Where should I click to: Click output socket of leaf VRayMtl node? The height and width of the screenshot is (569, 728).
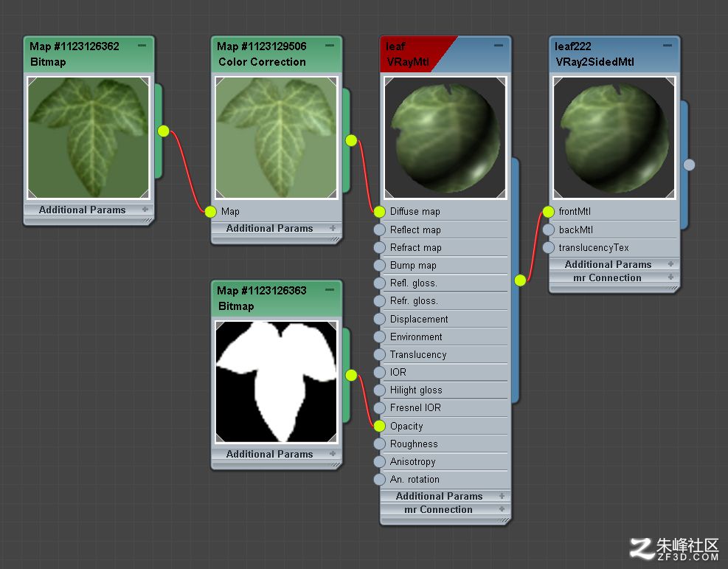coord(521,280)
